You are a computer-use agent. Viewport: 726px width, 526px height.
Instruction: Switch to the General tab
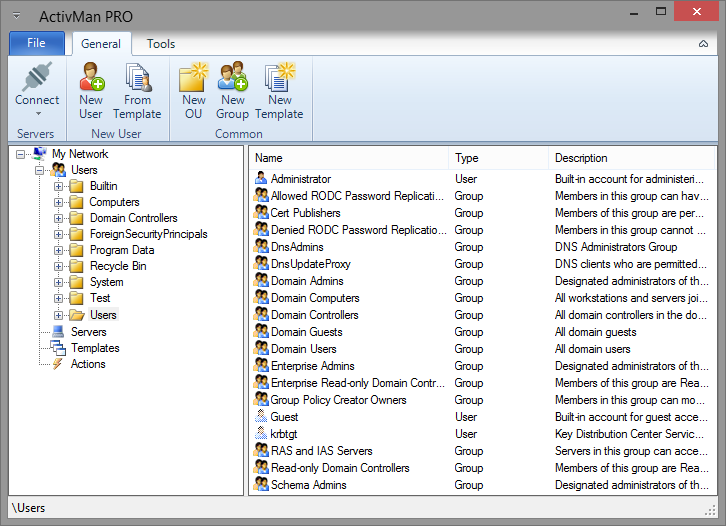(x=101, y=44)
